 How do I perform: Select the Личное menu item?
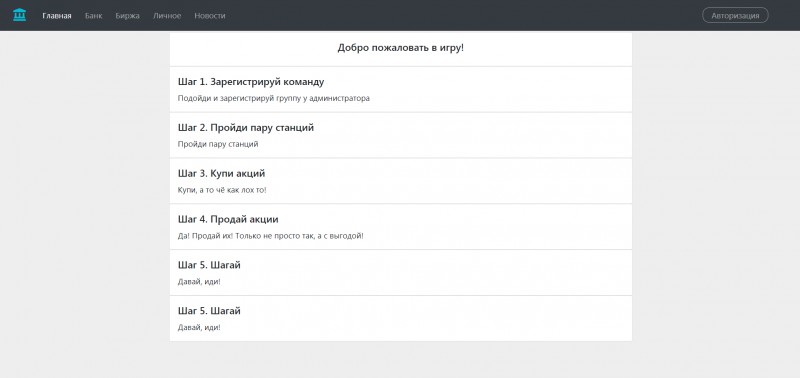tap(167, 16)
